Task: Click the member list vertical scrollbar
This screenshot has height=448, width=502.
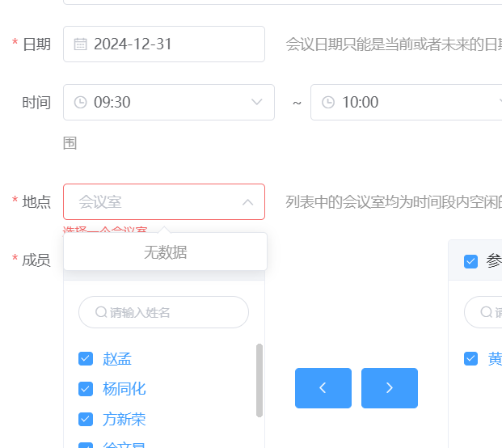Action: tap(259, 380)
